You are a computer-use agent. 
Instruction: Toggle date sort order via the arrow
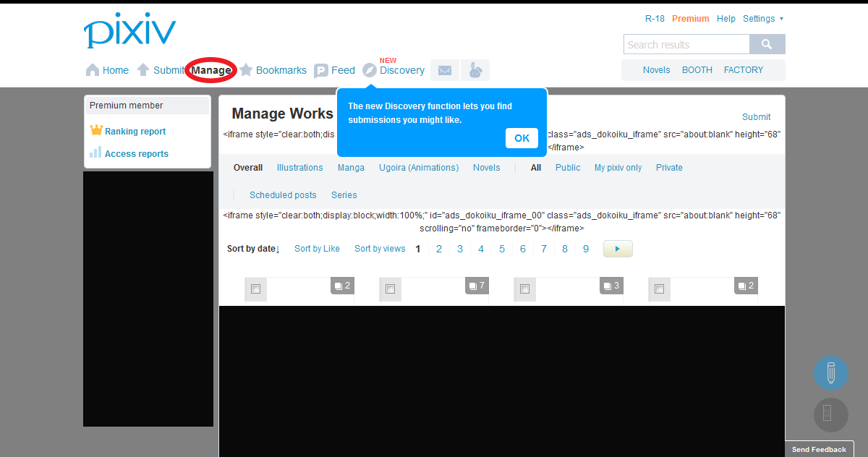[x=278, y=249]
